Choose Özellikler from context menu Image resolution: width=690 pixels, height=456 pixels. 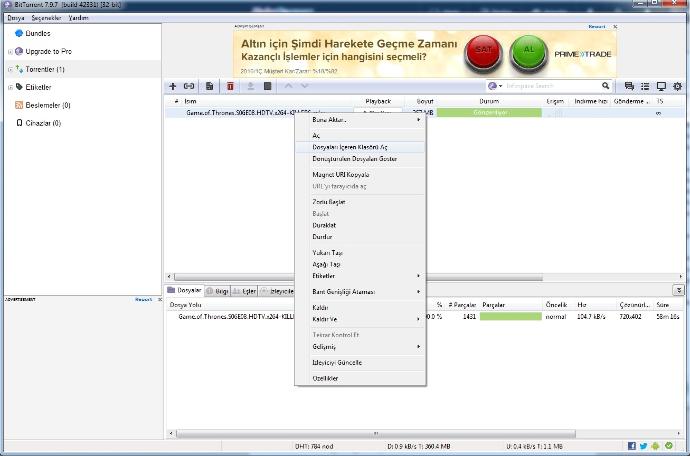pos(360,379)
